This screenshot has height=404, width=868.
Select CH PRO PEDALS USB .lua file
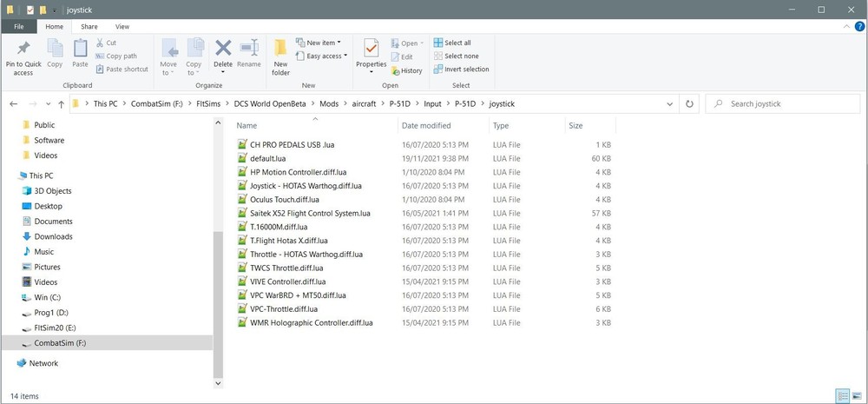tap(293, 144)
